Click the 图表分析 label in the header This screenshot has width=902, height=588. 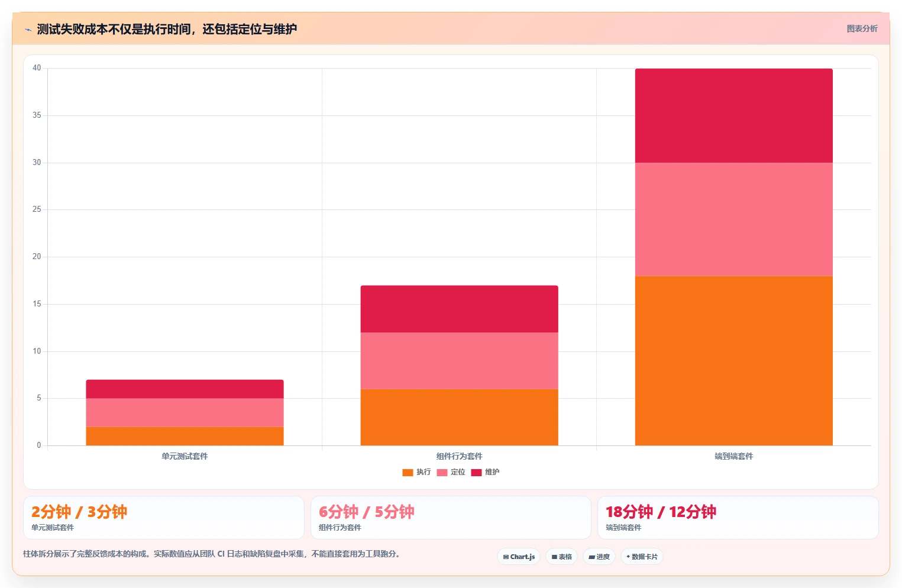862,28
